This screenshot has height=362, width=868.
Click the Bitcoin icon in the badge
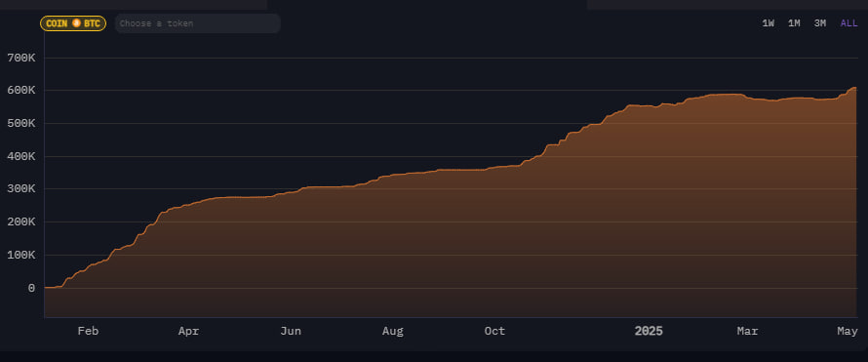click(x=76, y=23)
